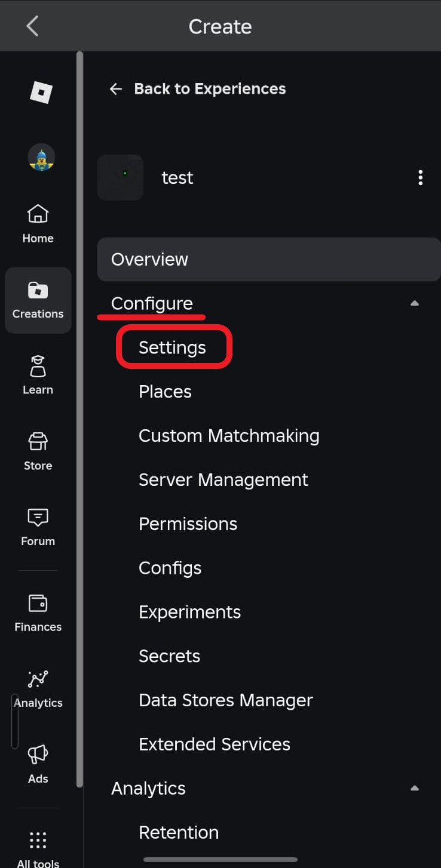Open the Store sidebar icon
Screen dimensions: 441x868
(38, 451)
